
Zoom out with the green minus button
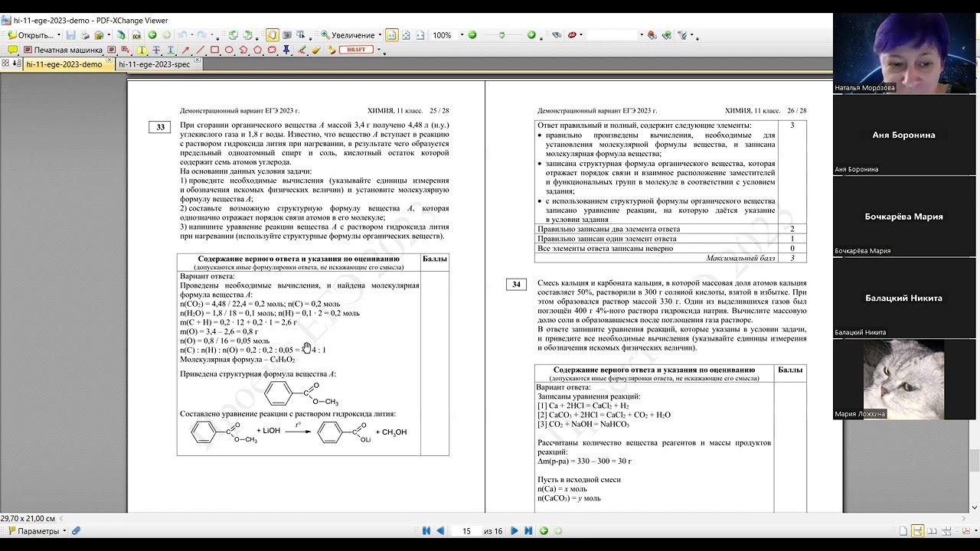pos(472,35)
